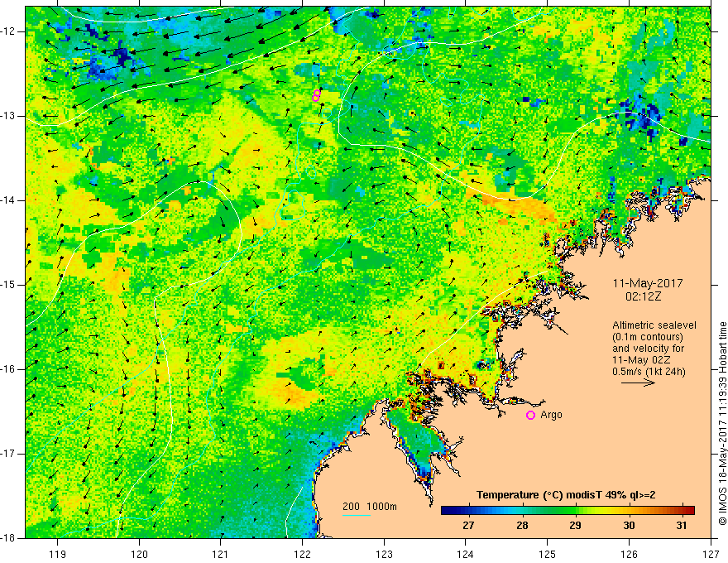728x563 pixels.
Task: Click the '121' longitude label
Action: [221, 554]
